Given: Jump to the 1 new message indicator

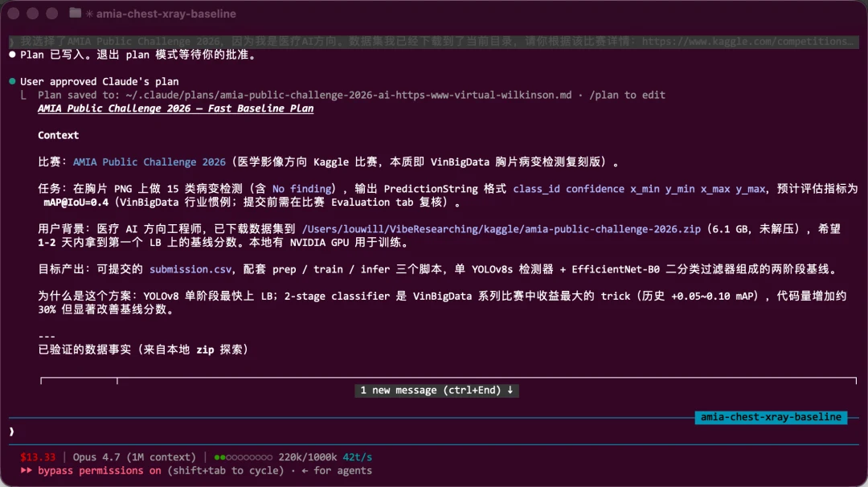Looking at the screenshot, I should (x=436, y=390).
